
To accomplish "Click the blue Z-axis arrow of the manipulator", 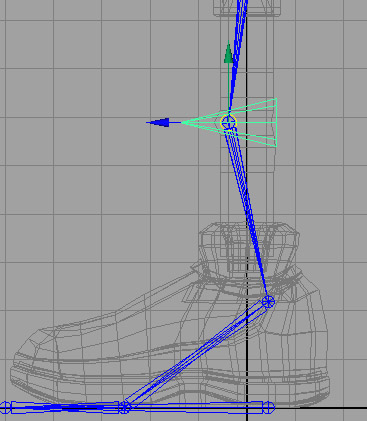I will point(158,123).
